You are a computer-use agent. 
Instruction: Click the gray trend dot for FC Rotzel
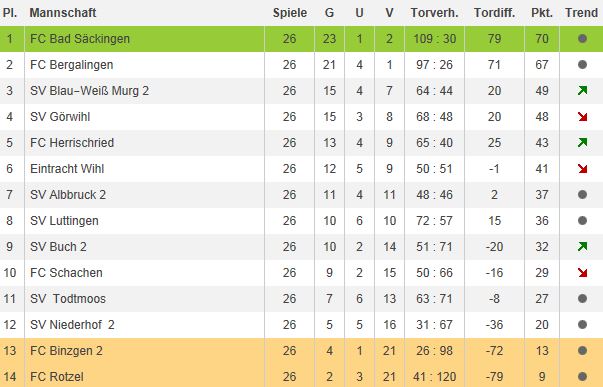tap(582, 377)
